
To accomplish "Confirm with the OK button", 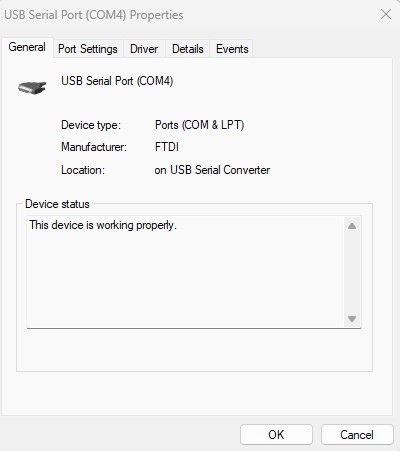I will pyautogui.click(x=276, y=435).
